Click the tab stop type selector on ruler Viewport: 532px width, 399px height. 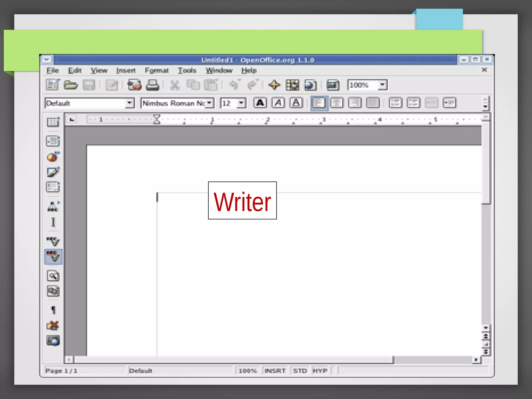pyautogui.click(x=72, y=120)
